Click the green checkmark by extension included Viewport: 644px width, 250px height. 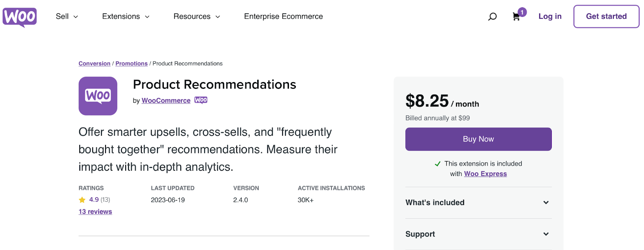point(438,164)
